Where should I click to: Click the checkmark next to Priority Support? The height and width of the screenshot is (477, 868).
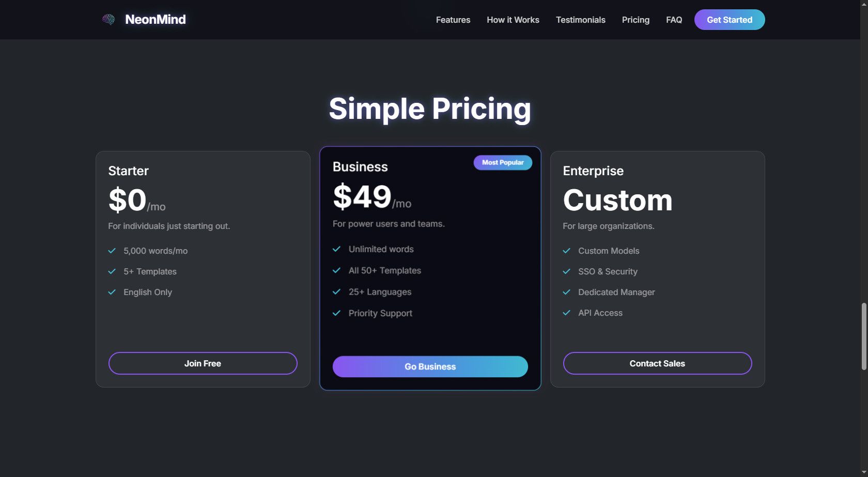pos(336,313)
